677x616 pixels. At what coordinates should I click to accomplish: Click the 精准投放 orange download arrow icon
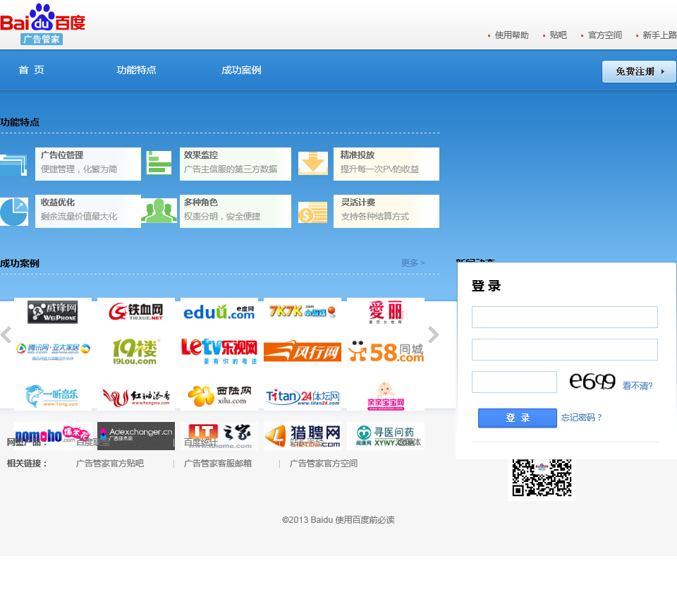tap(313, 163)
